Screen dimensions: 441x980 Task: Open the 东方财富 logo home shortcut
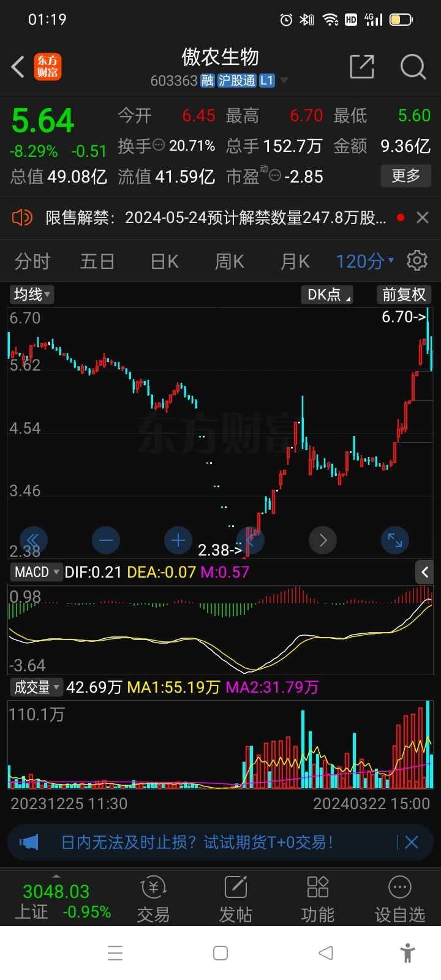(48, 67)
